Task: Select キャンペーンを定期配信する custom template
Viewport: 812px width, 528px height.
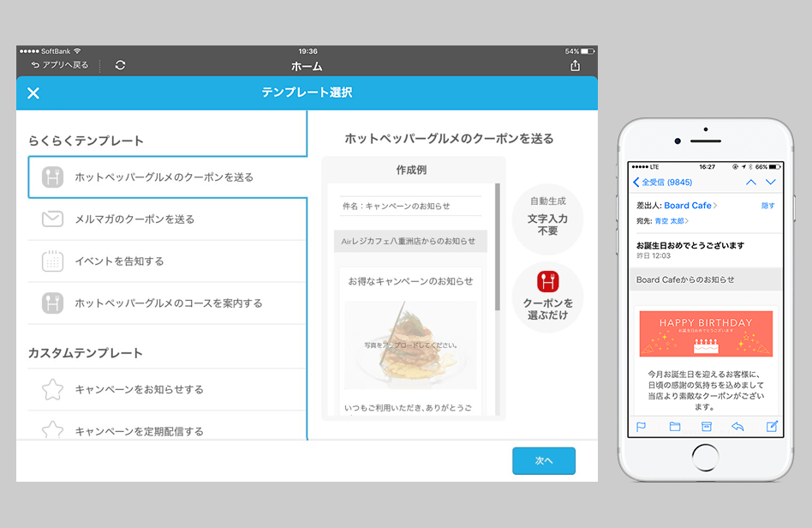Action: pyautogui.click(x=167, y=428)
